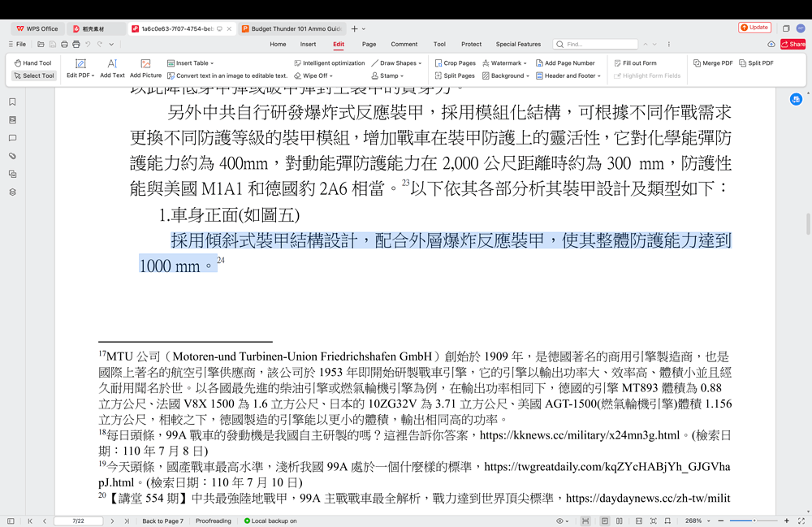Click the Crop Pages tool
Image resolution: width=812 pixels, height=527 pixels.
coord(455,63)
